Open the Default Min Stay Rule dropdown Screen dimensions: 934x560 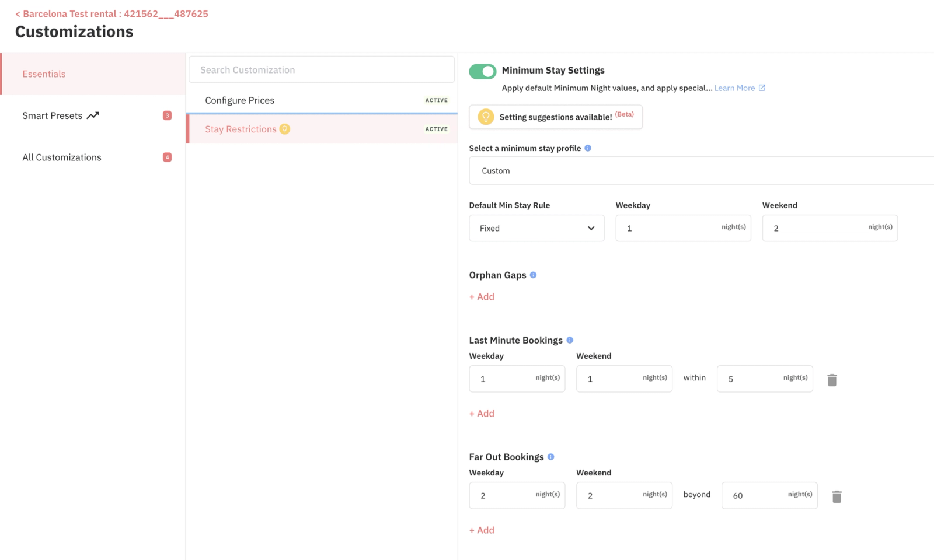tap(536, 228)
